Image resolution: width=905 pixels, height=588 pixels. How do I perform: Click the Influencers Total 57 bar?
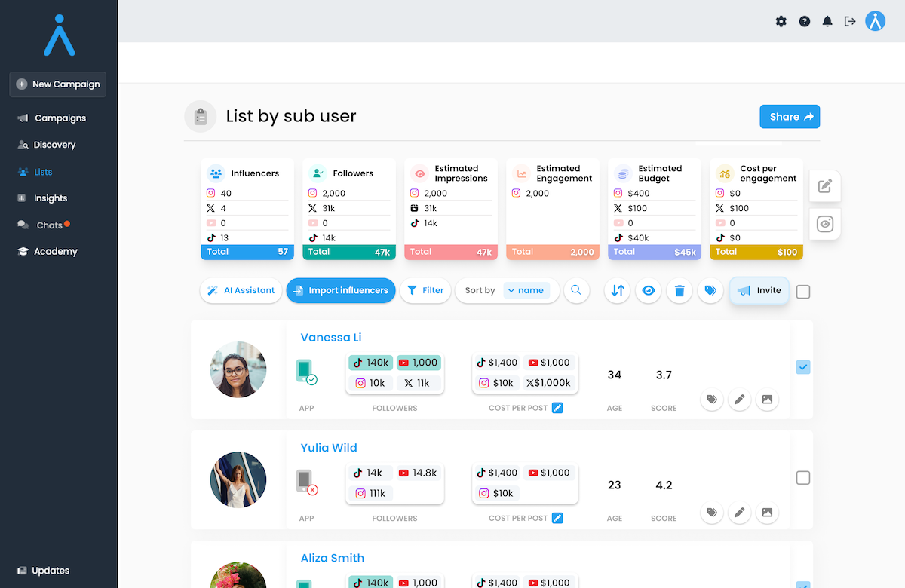click(x=247, y=252)
